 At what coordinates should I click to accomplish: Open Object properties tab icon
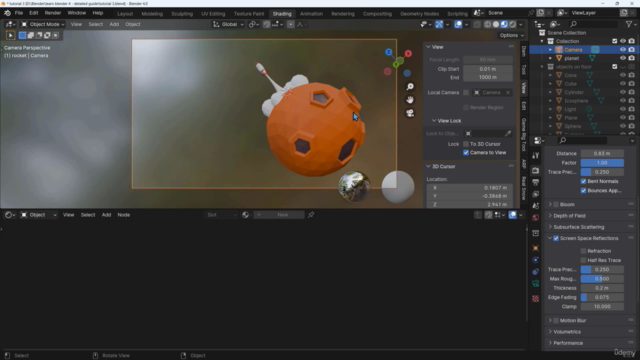(x=536, y=248)
